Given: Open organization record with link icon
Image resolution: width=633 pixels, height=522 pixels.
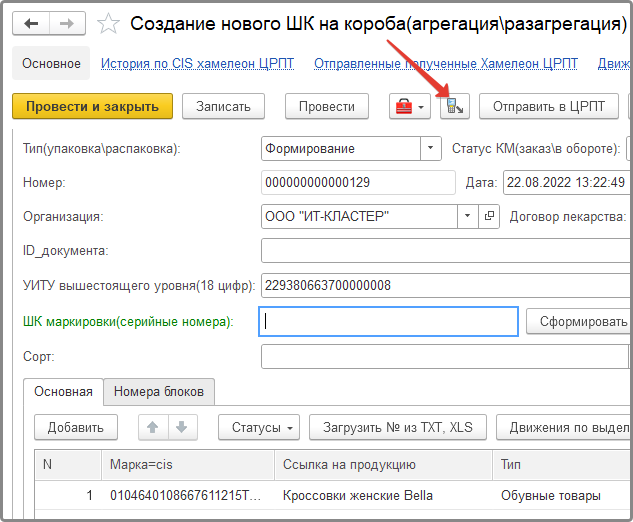Looking at the screenshot, I should click(489, 216).
